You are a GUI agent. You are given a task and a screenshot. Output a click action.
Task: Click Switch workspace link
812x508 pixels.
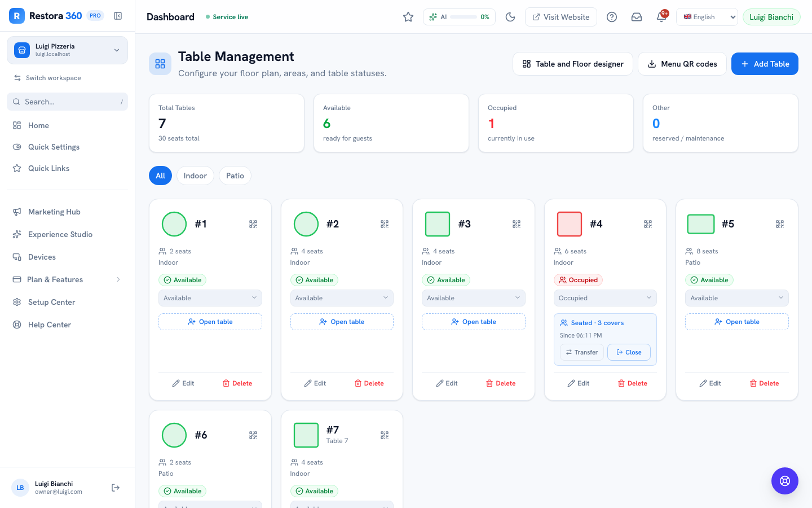pyautogui.click(x=47, y=78)
